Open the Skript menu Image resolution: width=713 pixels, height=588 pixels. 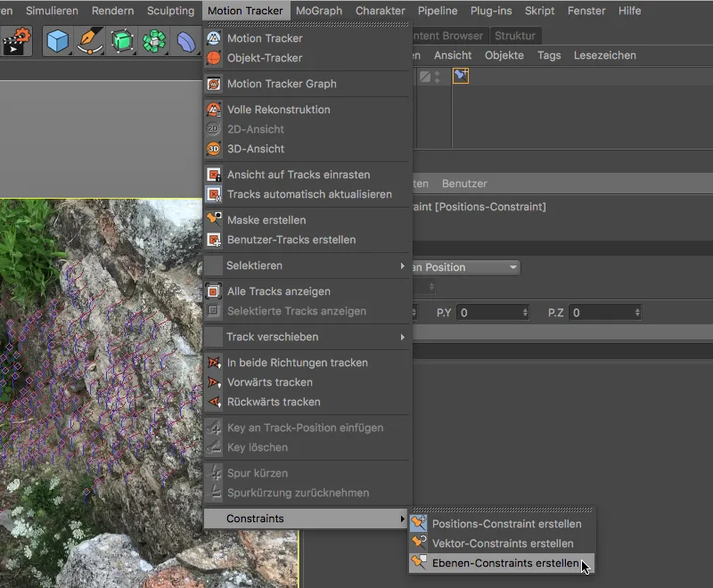(540, 11)
